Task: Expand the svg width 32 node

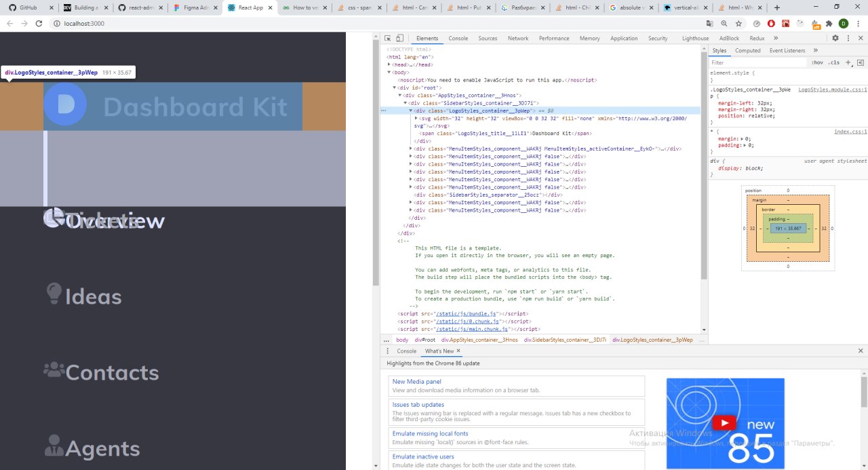Action: pos(416,118)
